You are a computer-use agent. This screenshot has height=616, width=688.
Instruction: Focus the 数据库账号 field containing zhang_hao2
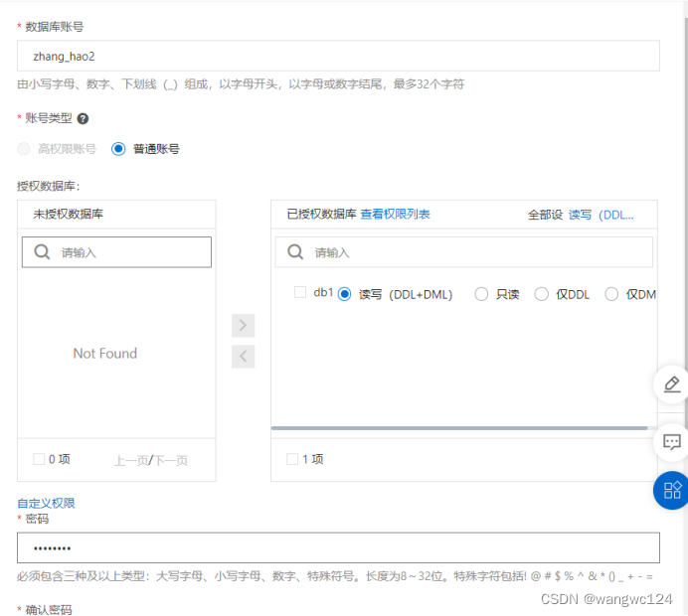(338, 56)
